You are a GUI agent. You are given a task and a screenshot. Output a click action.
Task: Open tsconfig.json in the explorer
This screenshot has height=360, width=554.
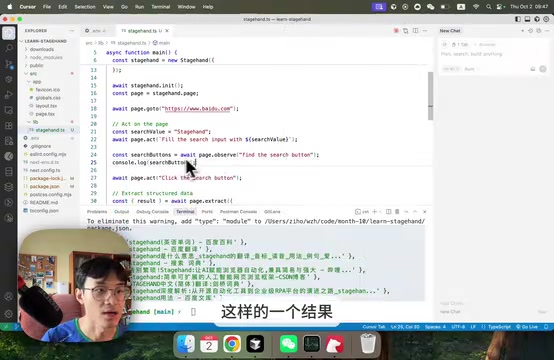tap(44, 211)
